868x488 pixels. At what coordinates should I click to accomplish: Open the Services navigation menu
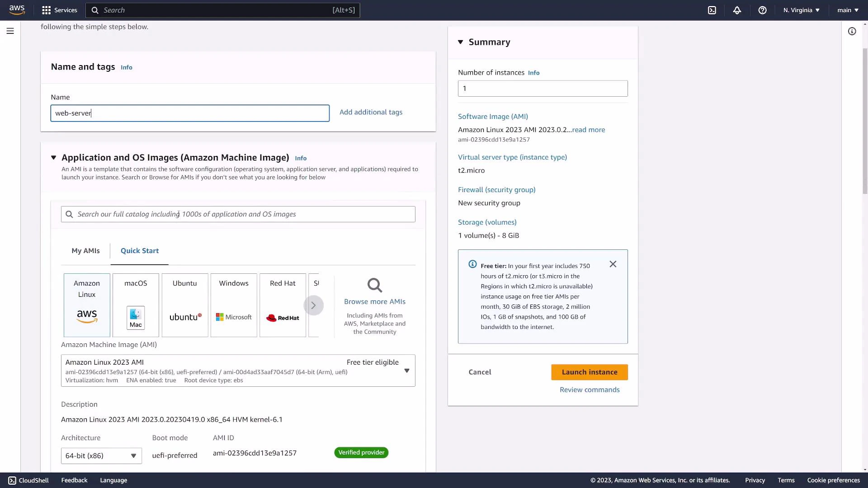tap(59, 10)
